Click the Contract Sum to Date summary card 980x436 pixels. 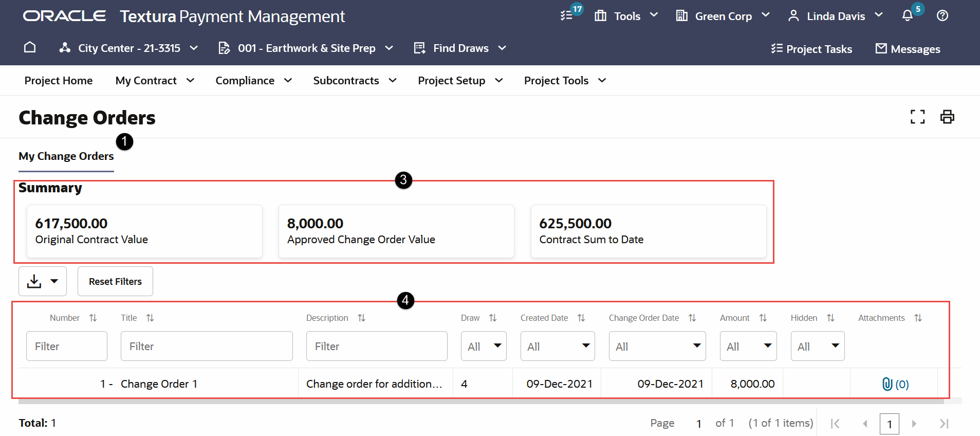[649, 231]
